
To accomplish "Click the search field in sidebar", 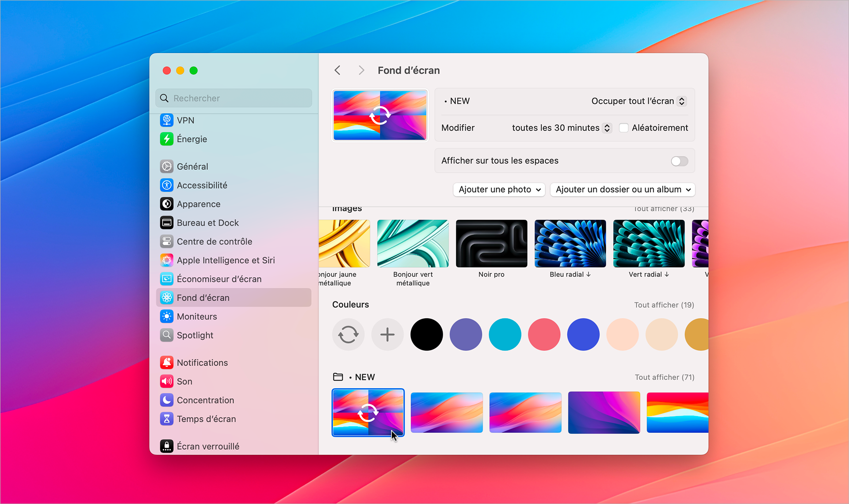I will pyautogui.click(x=234, y=98).
